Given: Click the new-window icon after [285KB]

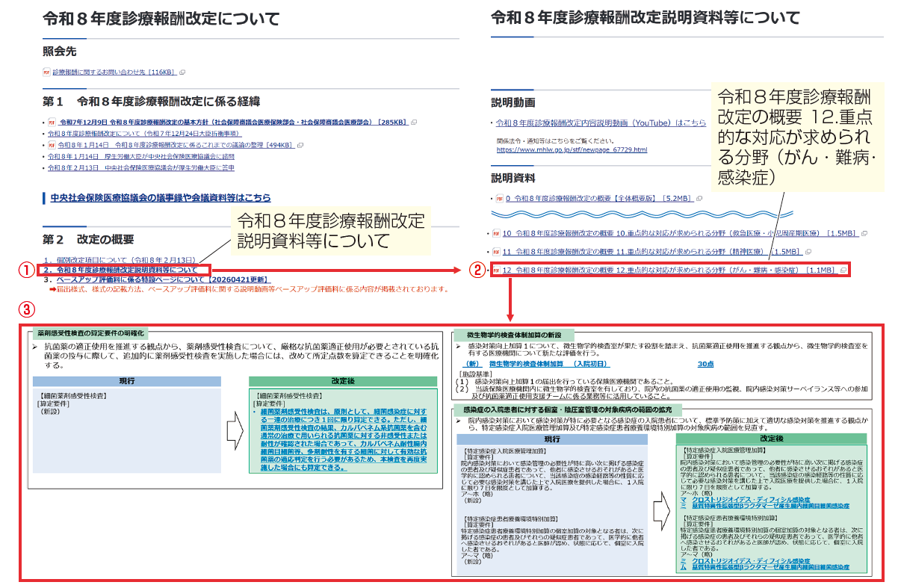Looking at the screenshot, I should pos(414,121).
